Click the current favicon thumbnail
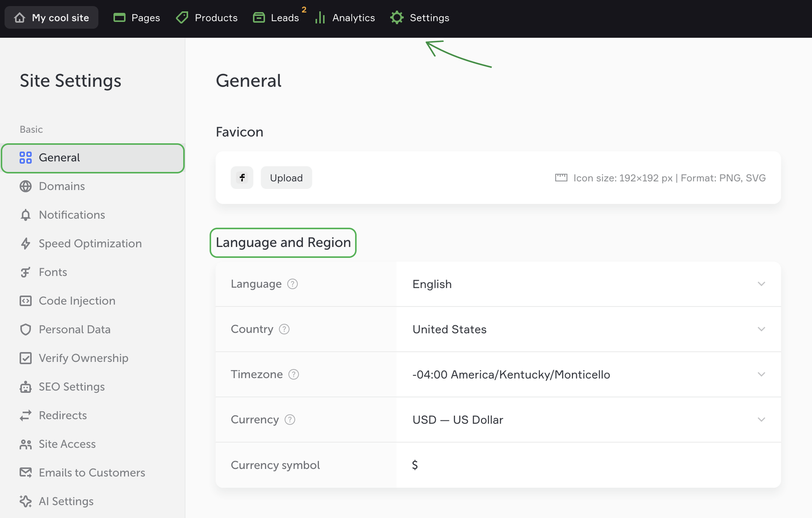812x518 pixels. (242, 178)
